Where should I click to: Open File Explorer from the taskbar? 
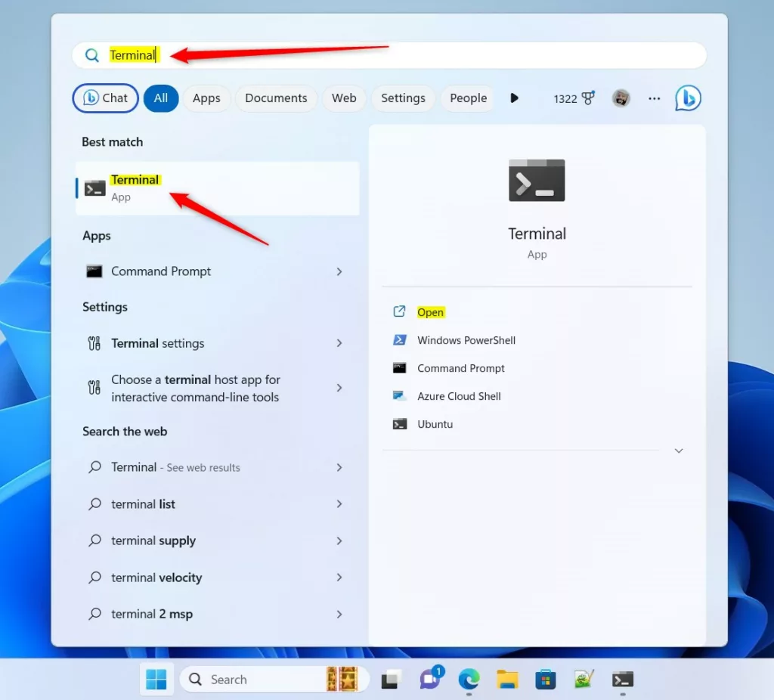coord(507,680)
